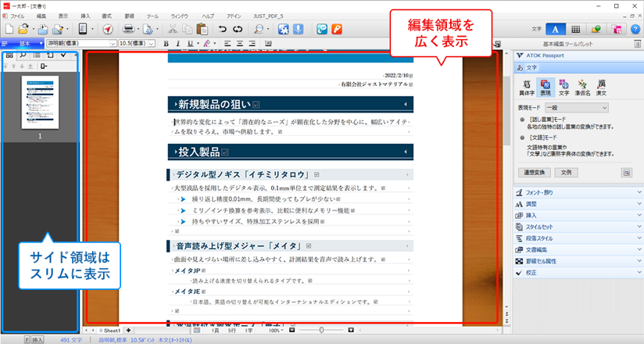Click the Cut scissors icon

coord(170,29)
